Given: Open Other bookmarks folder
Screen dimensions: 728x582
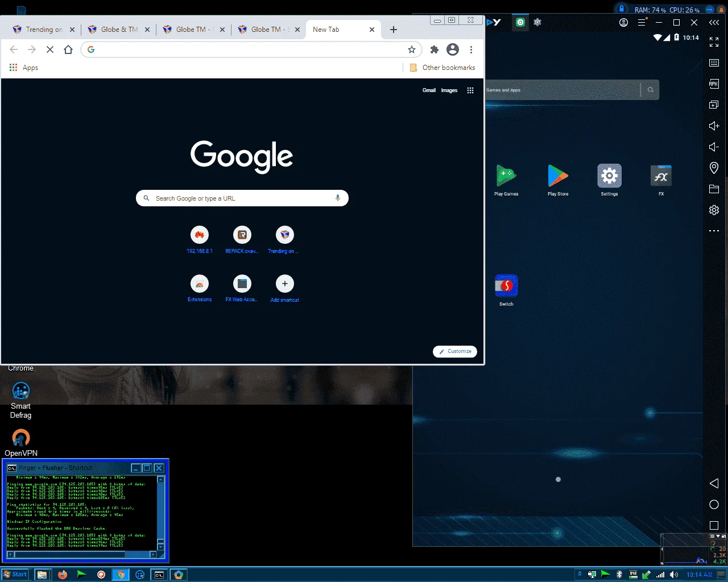Looking at the screenshot, I should click(x=442, y=68).
